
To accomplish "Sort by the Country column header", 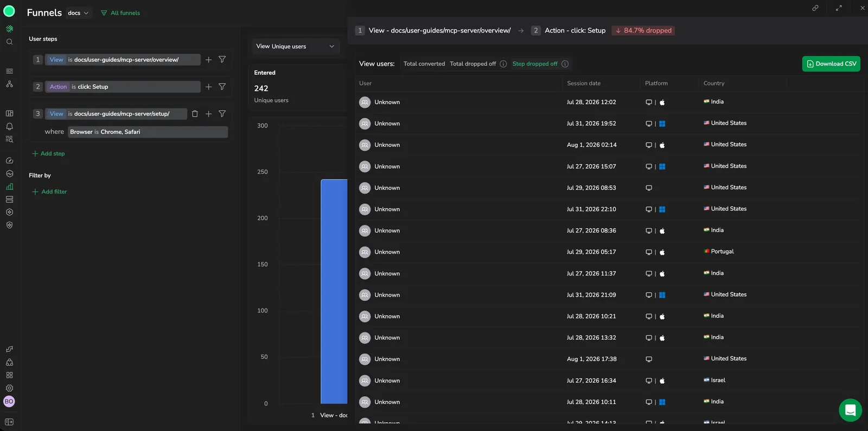I will (714, 83).
